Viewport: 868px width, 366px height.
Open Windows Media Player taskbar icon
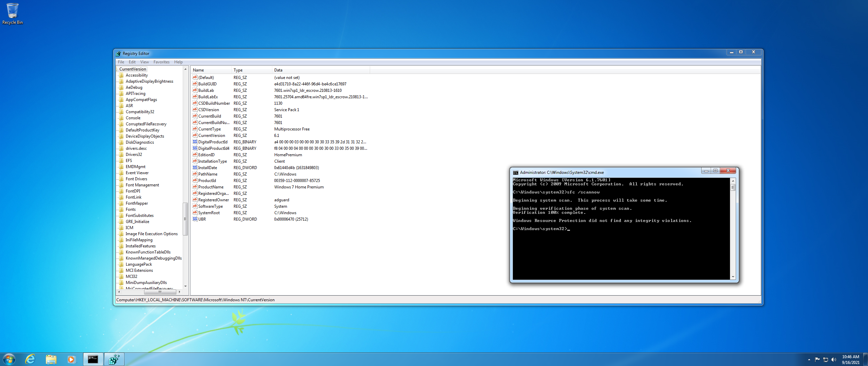[x=71, y=359]
